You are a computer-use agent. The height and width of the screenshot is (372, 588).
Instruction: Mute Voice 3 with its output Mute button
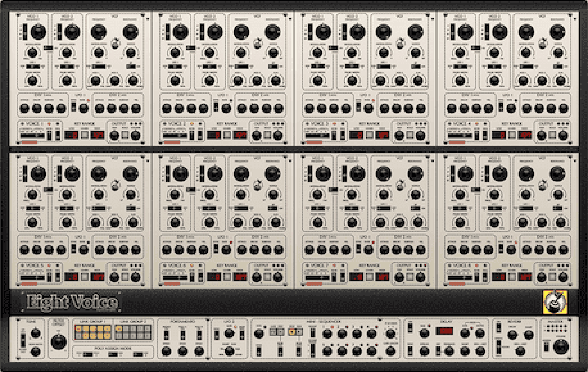tap(410, 135)
